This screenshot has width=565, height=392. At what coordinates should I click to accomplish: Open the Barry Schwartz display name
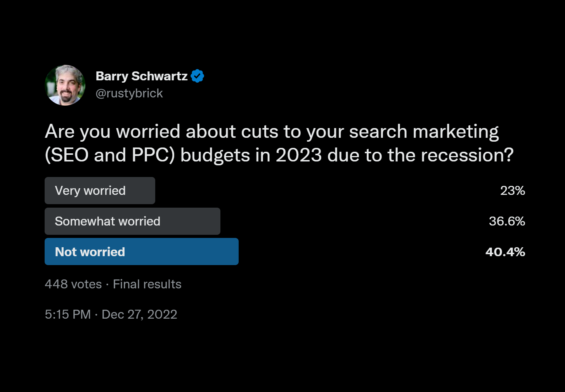[142, 76]
